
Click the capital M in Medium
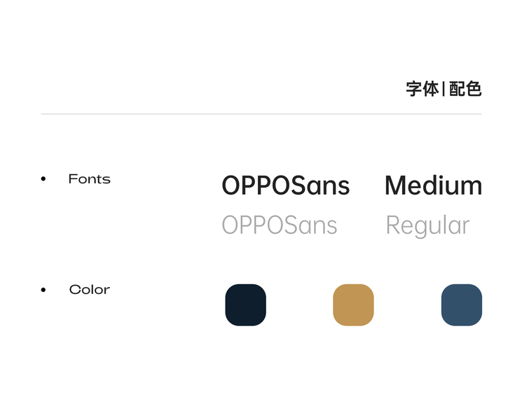396,185
